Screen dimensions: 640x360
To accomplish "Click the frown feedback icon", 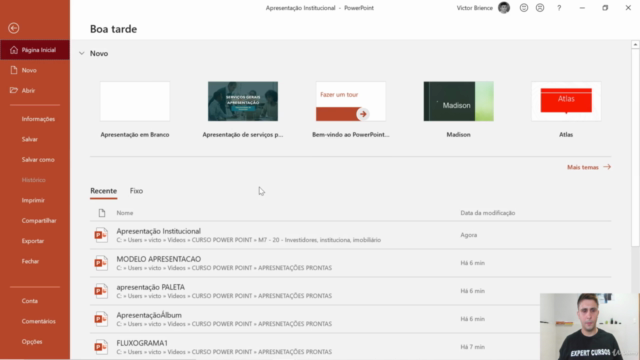I will [540, 8].
